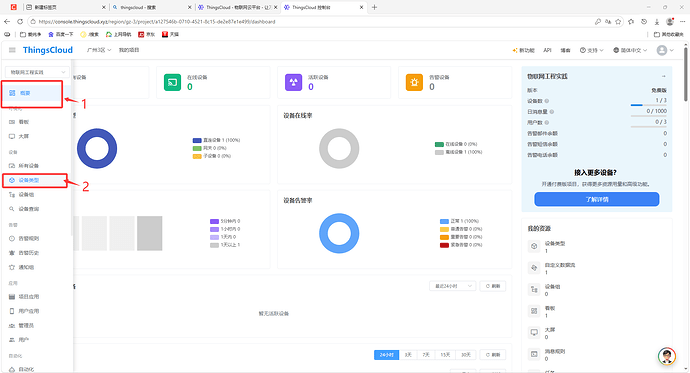The image size is (690, 373).
Task: Open the 博客 blog link in header
Action: (565, 51)
